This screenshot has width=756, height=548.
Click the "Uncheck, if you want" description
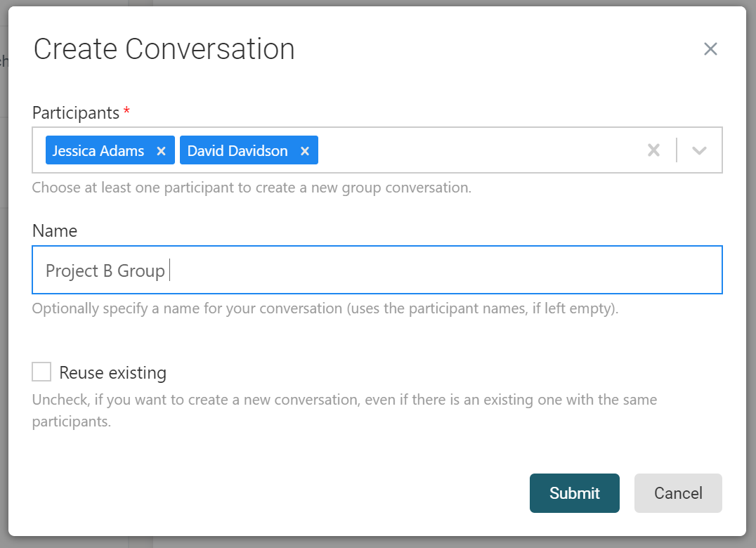pos(344,400)
